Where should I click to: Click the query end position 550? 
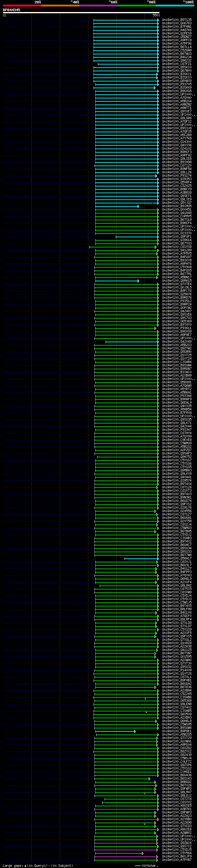(155, 15)
